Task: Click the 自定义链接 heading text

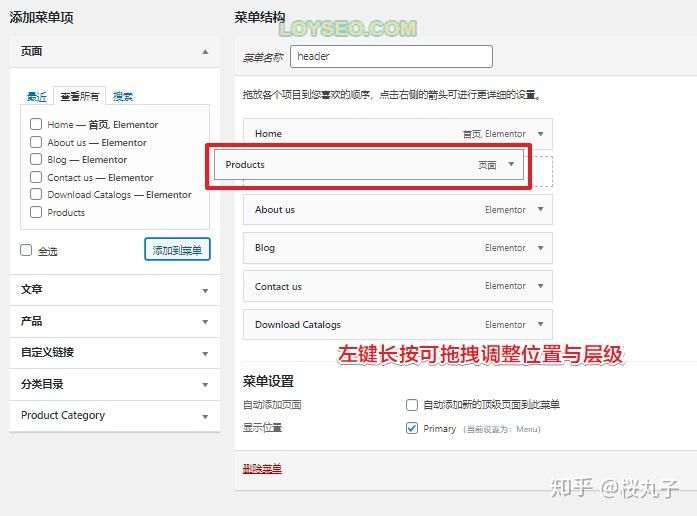Action: tap(48, 352)
